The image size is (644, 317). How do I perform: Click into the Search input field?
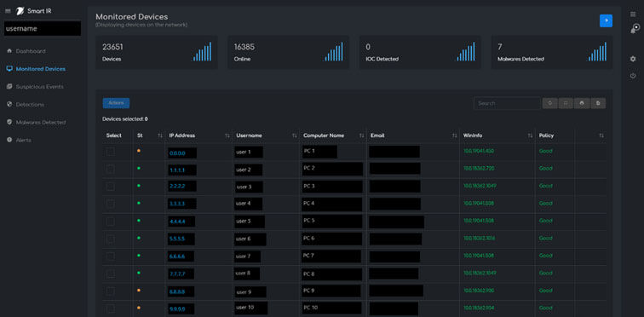507,103
